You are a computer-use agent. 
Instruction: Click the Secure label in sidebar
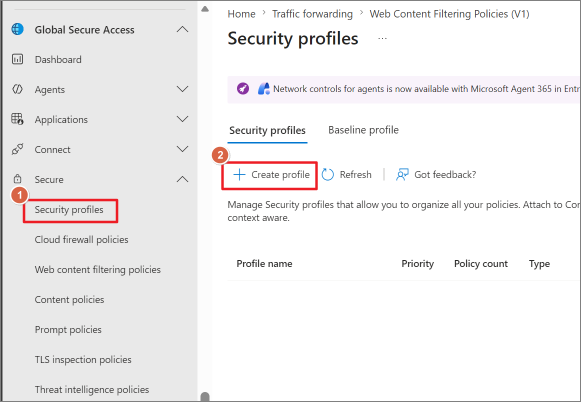[49, 180]
